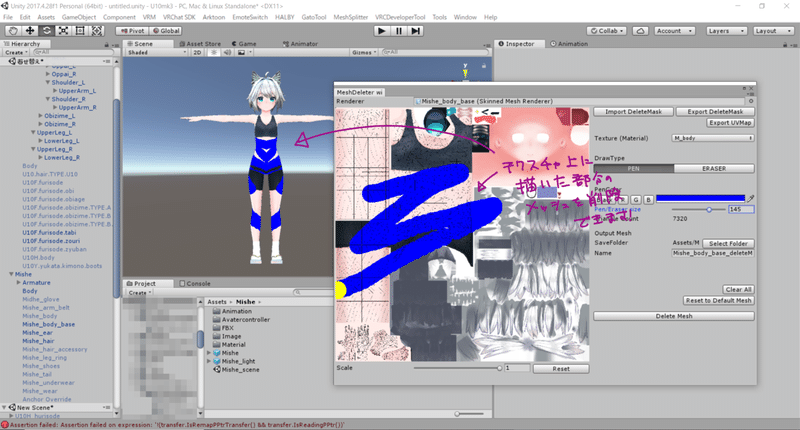
Task: Select the Move tool
Action: [30, 31]
